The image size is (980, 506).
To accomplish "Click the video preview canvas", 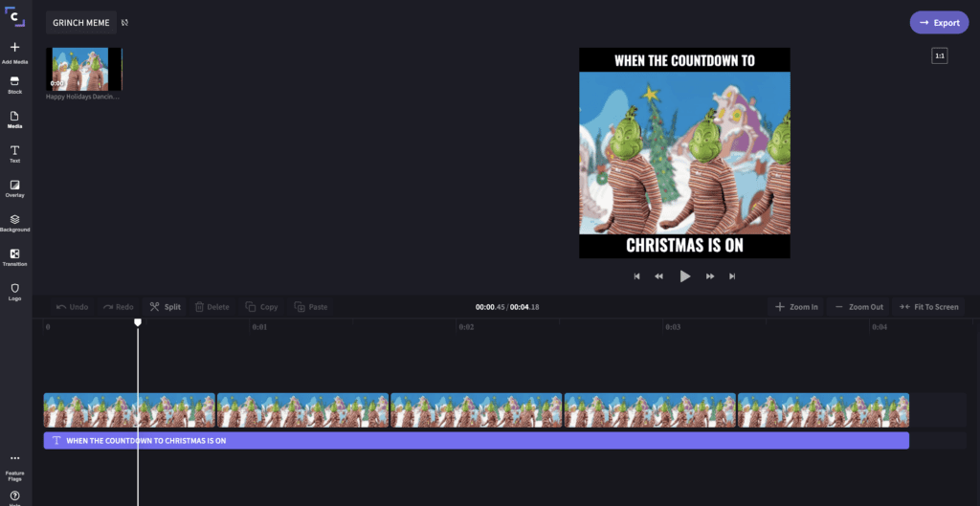I will point(685,153).
